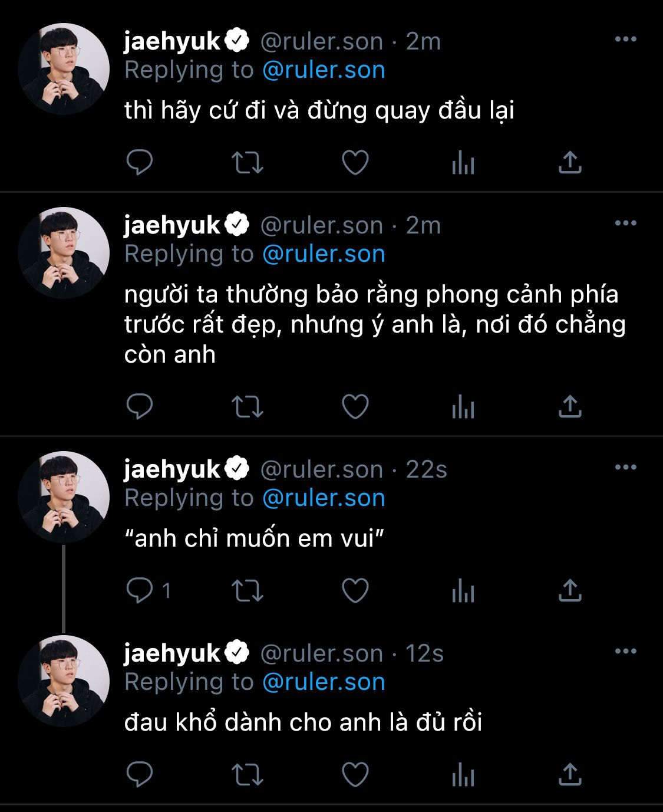Share the 'đau khổ dành cho anh' tweet
This screenshot has height=812, width=663.
click(570, 774)
